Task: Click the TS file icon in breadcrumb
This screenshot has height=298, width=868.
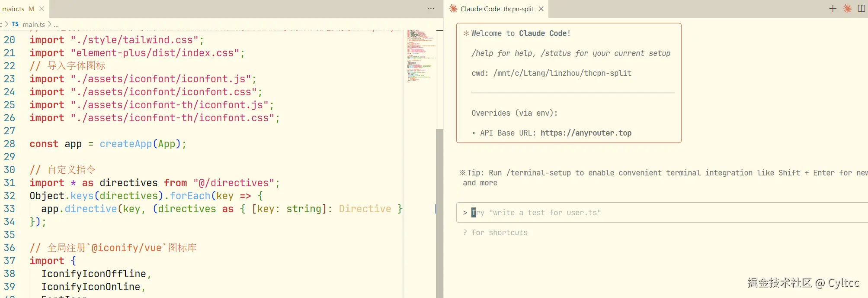Action: pos(15,24)
